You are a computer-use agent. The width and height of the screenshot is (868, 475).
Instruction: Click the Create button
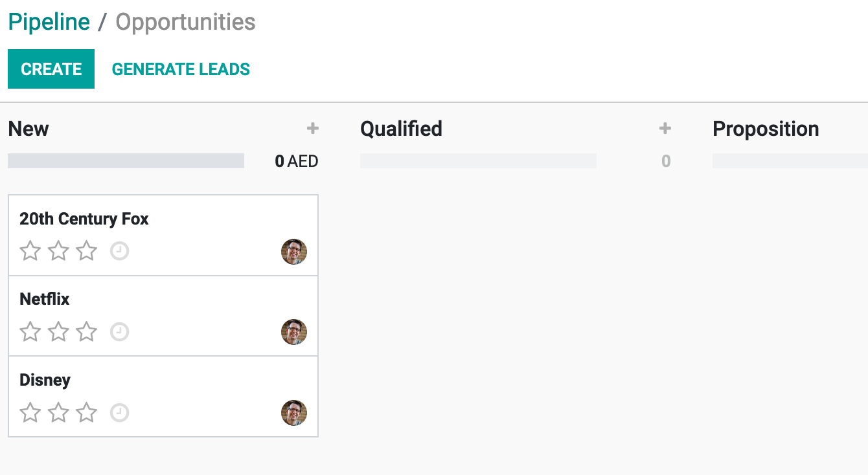click(51, 69)
